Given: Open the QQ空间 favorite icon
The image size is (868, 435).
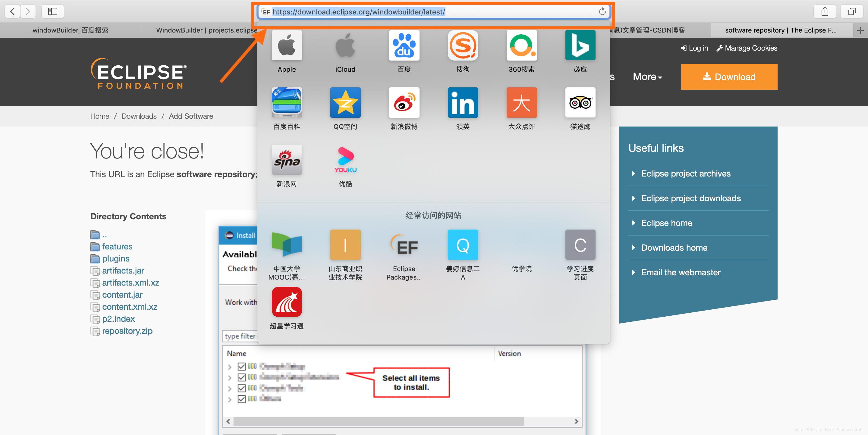Looking at the screenshot, I should pyautogui.click(x=345, y=103).
